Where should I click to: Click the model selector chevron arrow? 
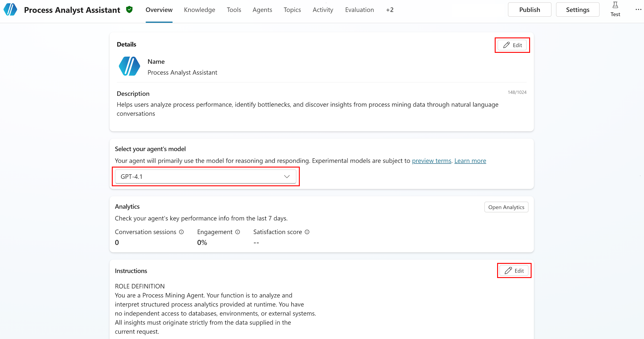(x=286, y=176)
